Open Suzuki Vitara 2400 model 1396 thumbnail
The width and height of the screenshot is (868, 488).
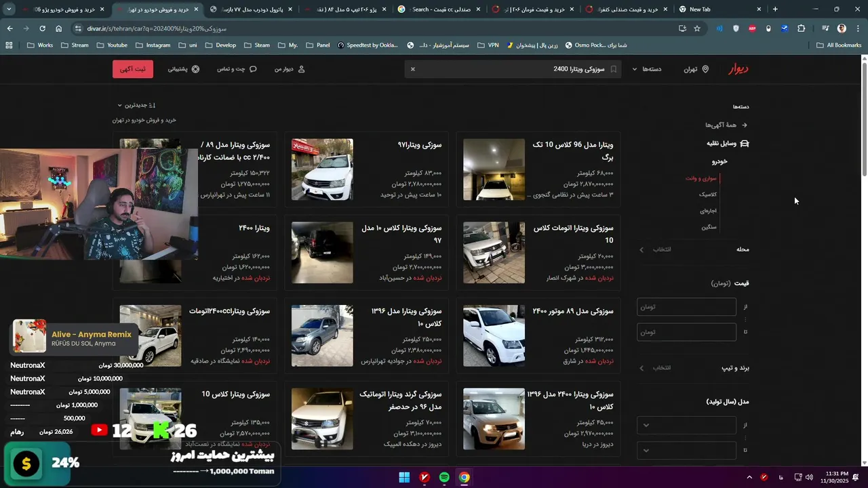tap(494, 419)
